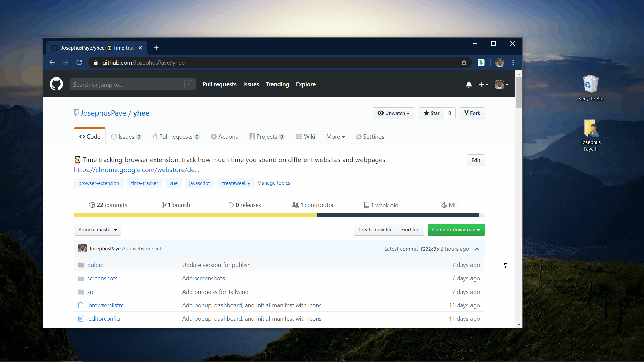
Task: Click the commit author avatar
Action: pos(82,248)
